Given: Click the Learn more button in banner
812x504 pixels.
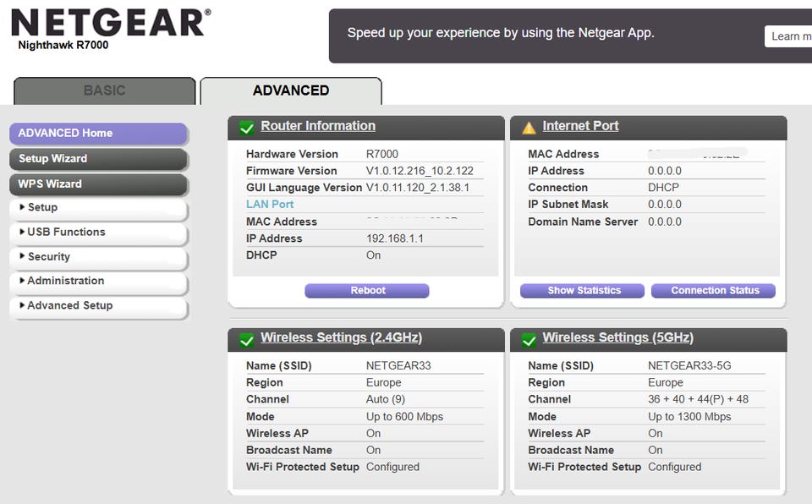Looking at the screenshot, I should [788, 36].
